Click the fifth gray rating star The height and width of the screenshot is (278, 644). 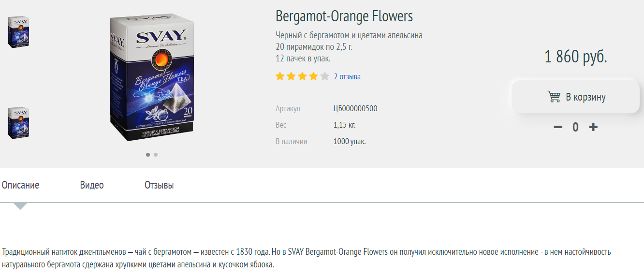(324, 76)
